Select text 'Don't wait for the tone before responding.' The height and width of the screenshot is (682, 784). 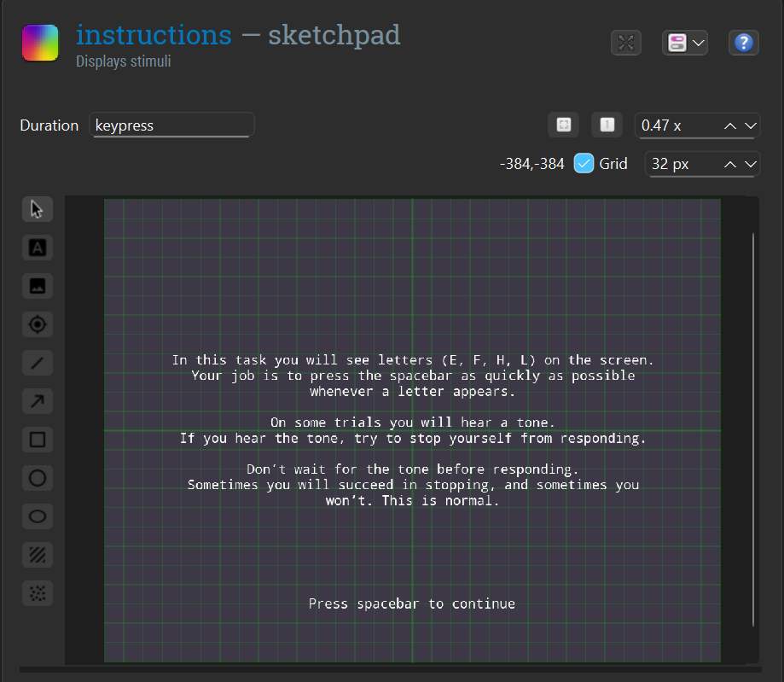[x=413, y=469]
